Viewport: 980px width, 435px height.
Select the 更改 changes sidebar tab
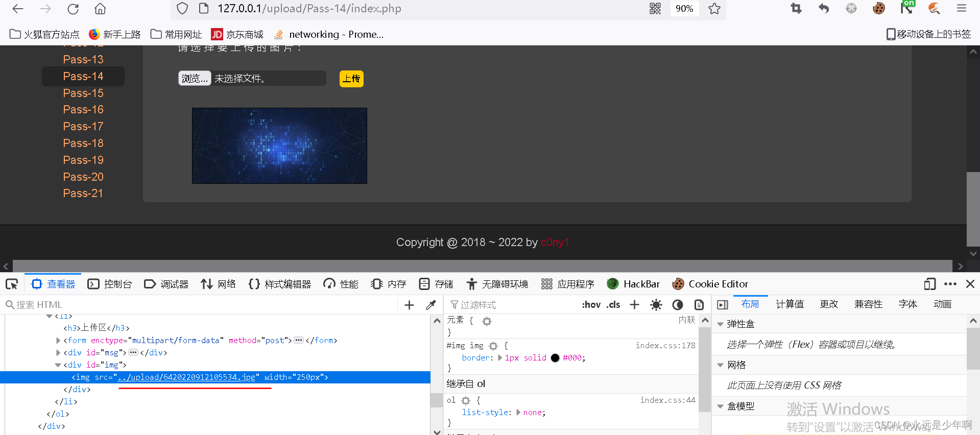(x=829, y=304)
